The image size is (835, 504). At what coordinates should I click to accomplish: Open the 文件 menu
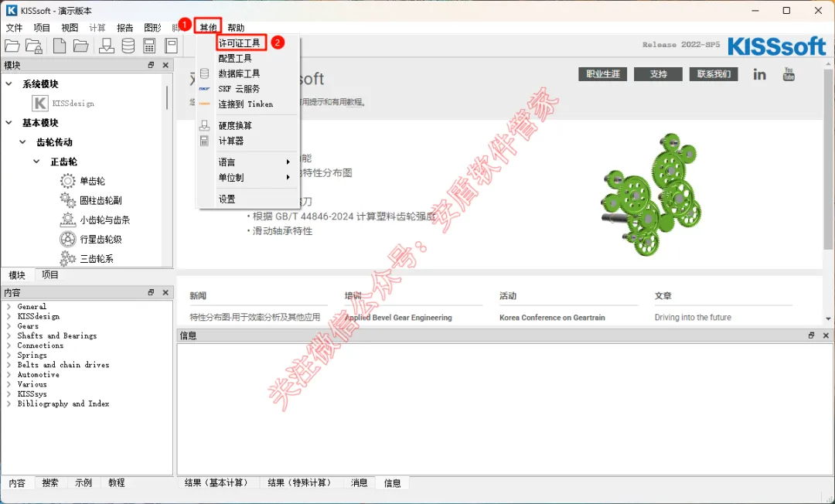(x=14, y=28)
